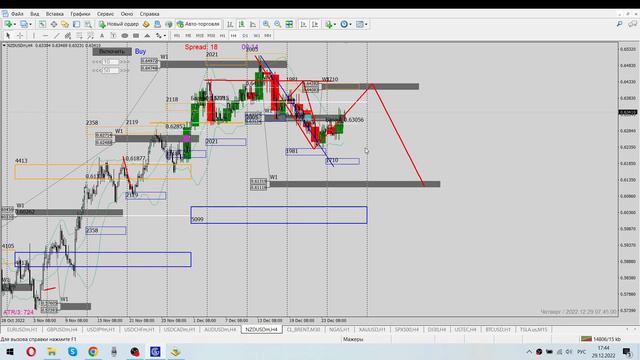
Task: Open the Сервис menu
Action: point(105,14)
